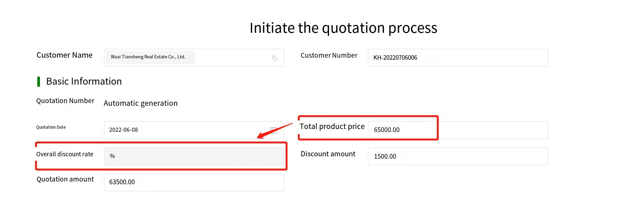Click the Quotation Date label
Screen dimensions: 644x200
51,127
